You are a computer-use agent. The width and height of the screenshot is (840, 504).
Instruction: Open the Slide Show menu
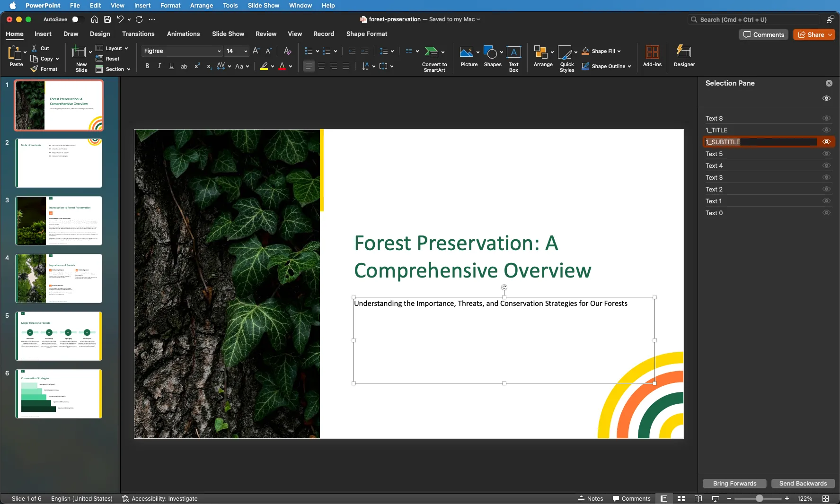(x=263, y=5)
